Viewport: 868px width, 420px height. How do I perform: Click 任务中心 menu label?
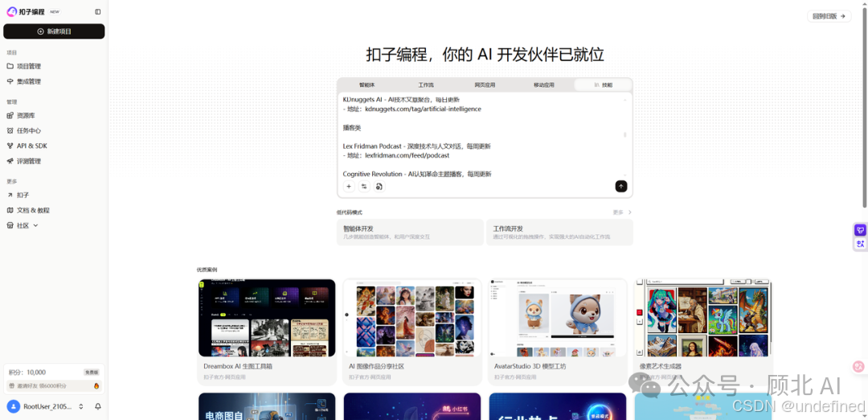pyautogui.click(x=29, y=131)
